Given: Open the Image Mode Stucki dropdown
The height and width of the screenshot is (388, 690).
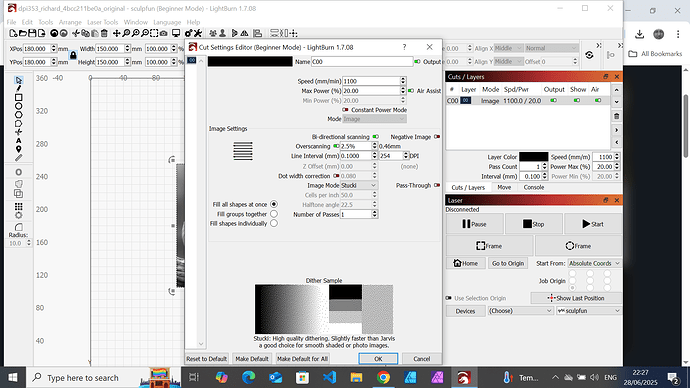Looking at the screenshot, I should pos(359,185).
